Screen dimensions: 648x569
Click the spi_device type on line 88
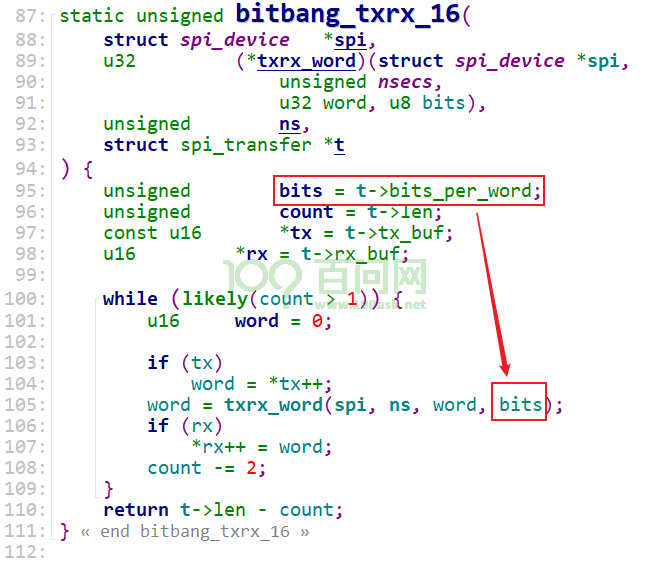point(235,40)
